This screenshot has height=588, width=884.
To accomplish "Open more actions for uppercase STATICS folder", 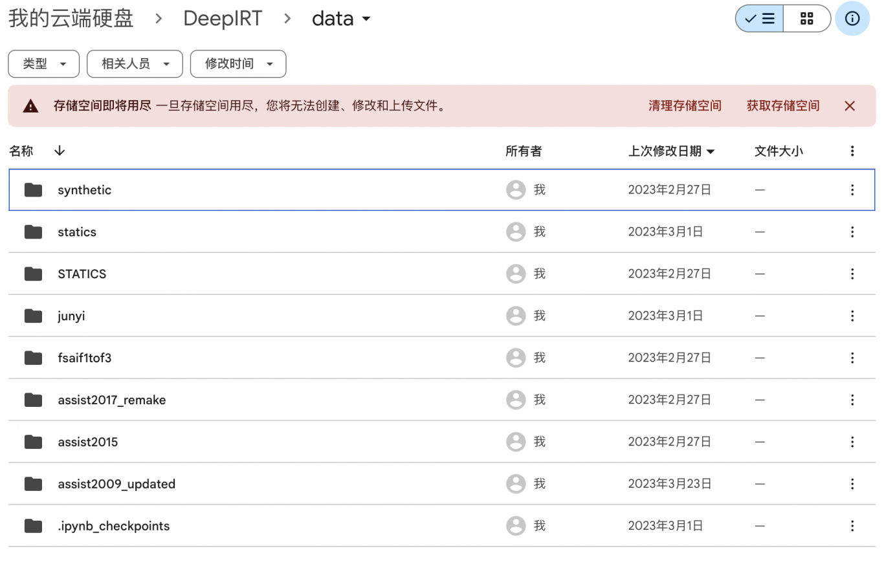I will [852, 274].
